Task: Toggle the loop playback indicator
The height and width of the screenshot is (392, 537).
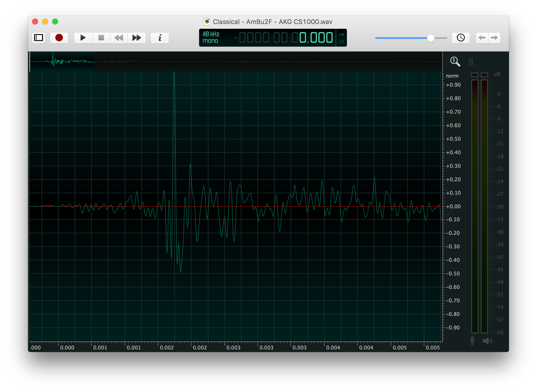Action: click(x=341, y=42)
